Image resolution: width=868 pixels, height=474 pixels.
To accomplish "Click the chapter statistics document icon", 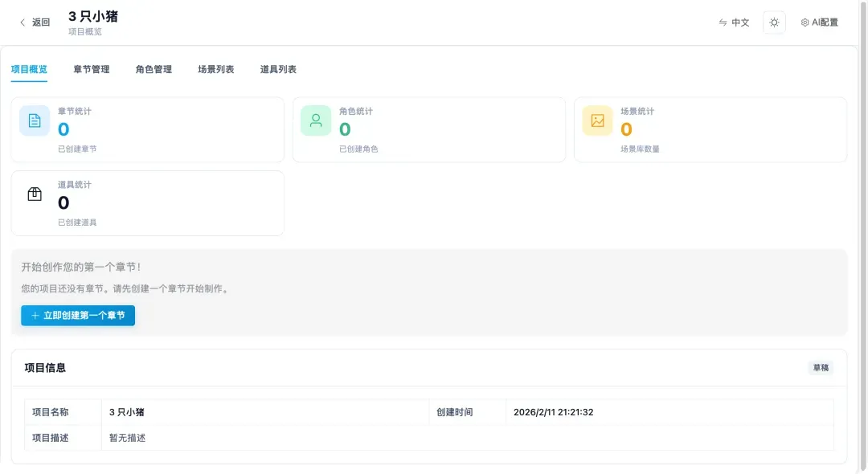I will click(35, 121).
